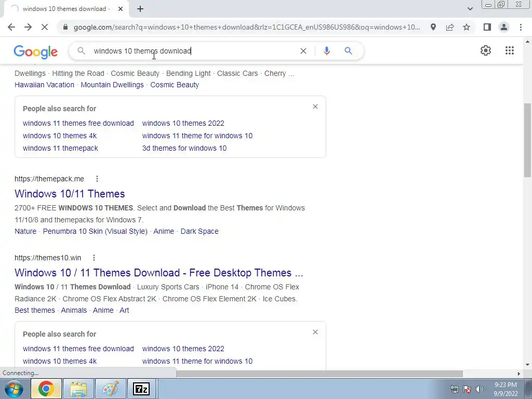The image size is (532, 399).
Task: Share this page from the address bar
Action: point(450,27)
